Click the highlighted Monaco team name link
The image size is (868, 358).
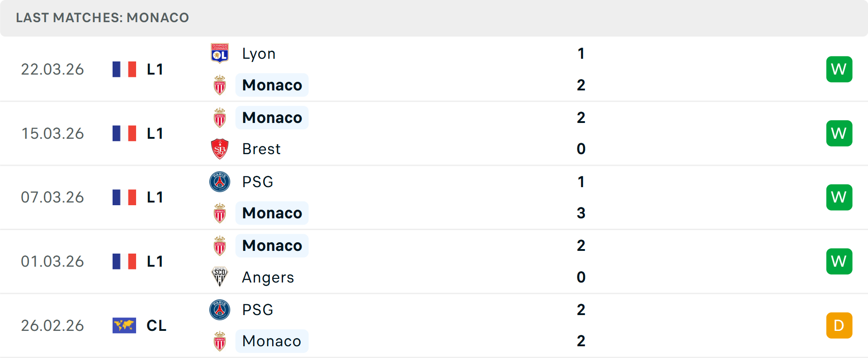point(272,85)
